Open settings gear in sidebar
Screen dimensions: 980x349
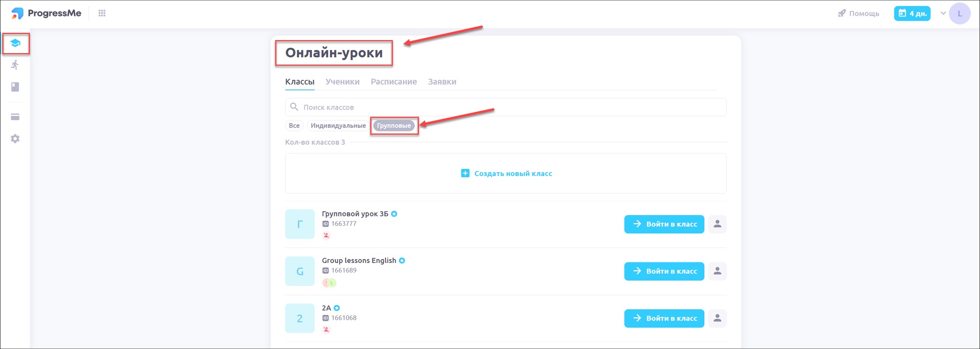click(15, 139)
